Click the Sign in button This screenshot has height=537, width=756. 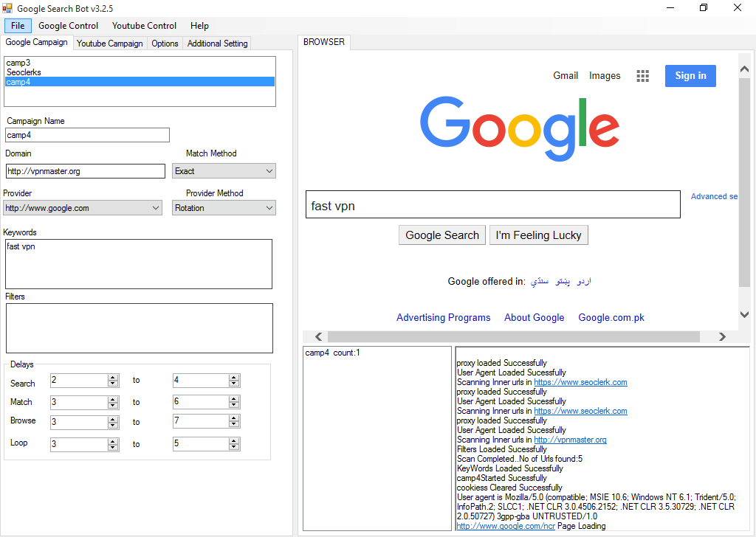point(690,76)
